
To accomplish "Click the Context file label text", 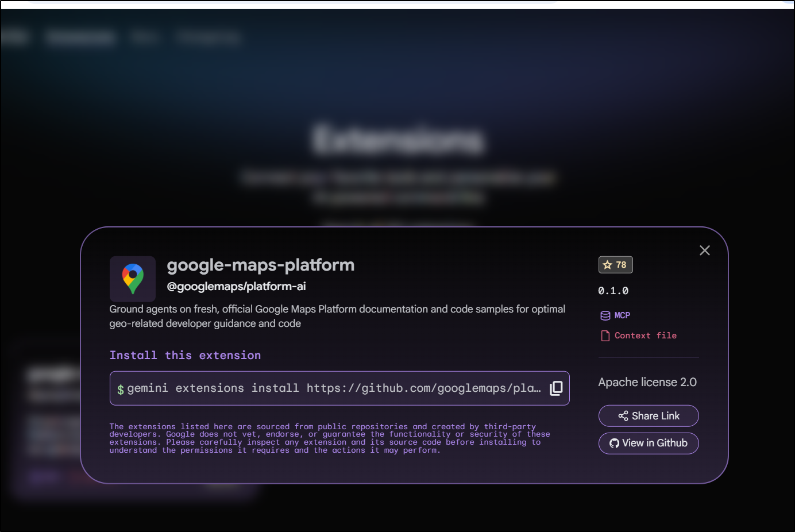I will point(645,336).
